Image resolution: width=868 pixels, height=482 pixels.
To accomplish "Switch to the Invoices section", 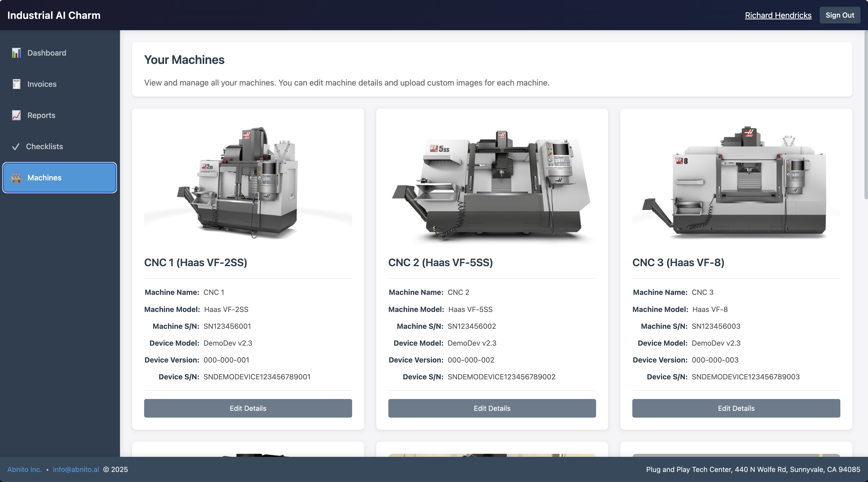I will point(42,84).
